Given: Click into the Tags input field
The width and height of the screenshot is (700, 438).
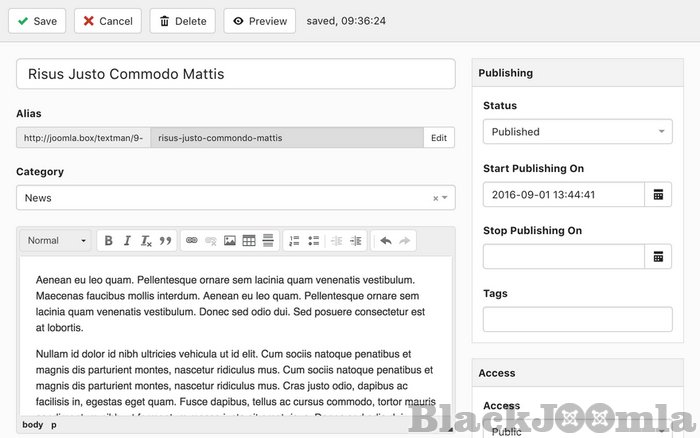Looking at the screenshot, I should point(577,319).
